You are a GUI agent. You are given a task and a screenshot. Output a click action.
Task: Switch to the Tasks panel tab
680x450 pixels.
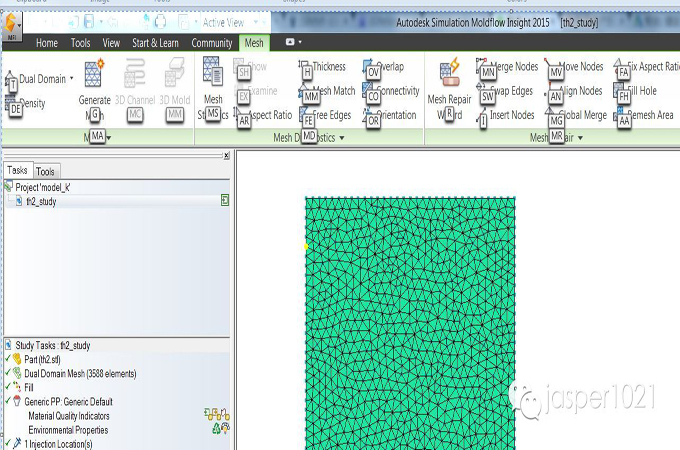(x=17, y=170)
